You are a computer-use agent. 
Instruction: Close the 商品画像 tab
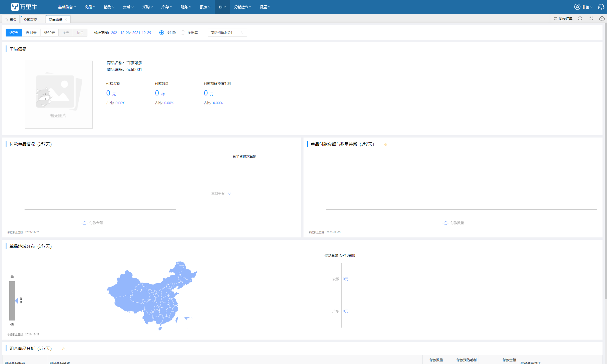[66, 20]
